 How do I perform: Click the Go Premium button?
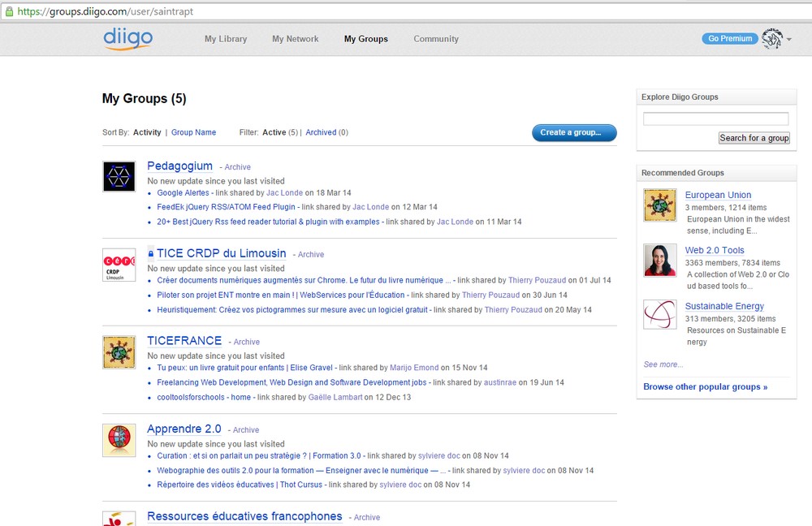tap(730, 38)
